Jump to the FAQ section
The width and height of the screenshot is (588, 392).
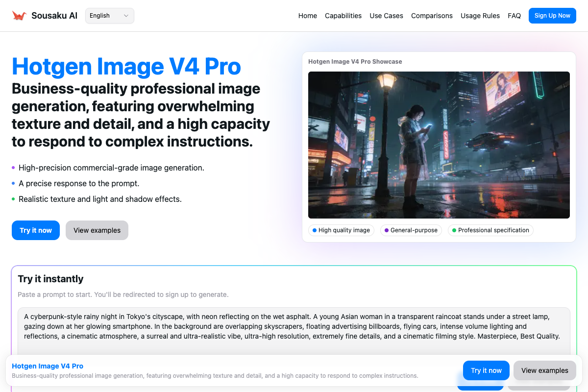click(514, 16)
